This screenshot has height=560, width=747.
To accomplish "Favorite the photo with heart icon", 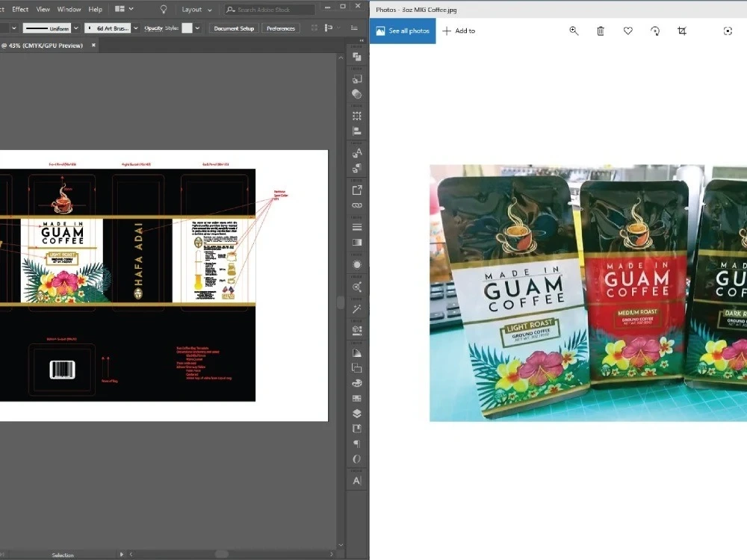I will click(x=628, y=31).
